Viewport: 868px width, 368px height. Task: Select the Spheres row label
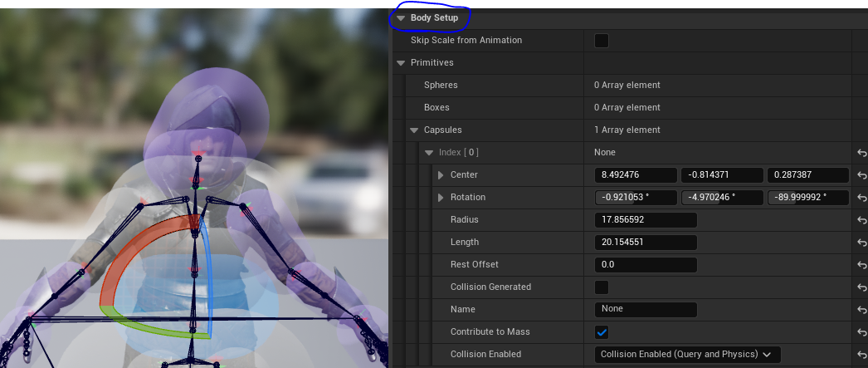point(441,86)
